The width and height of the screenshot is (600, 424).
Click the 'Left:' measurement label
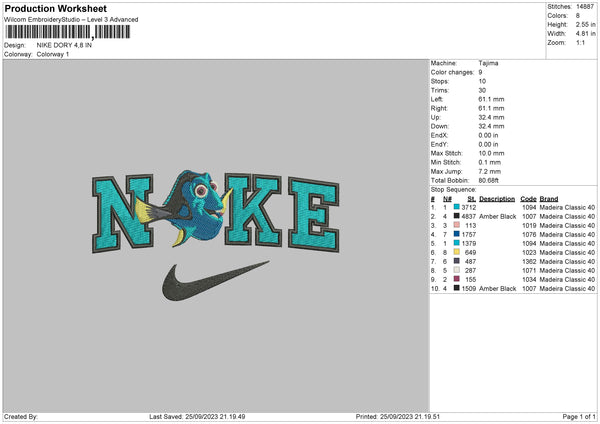[437, 99]
